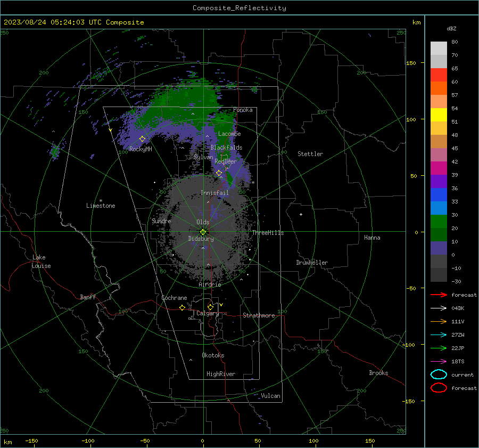Viewport: 479px width, 448px height.
Task: Click the Lake Louise label
Action: coord(41,262)
